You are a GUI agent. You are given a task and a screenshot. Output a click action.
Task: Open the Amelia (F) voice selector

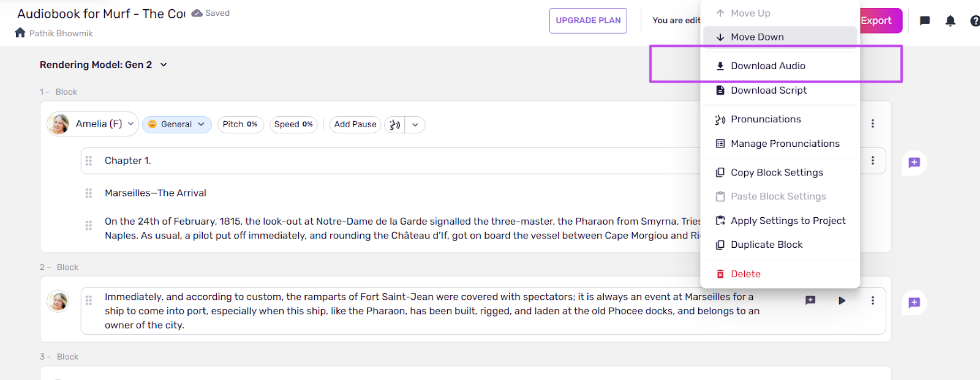pyautogui.click(x=92, y=124)
